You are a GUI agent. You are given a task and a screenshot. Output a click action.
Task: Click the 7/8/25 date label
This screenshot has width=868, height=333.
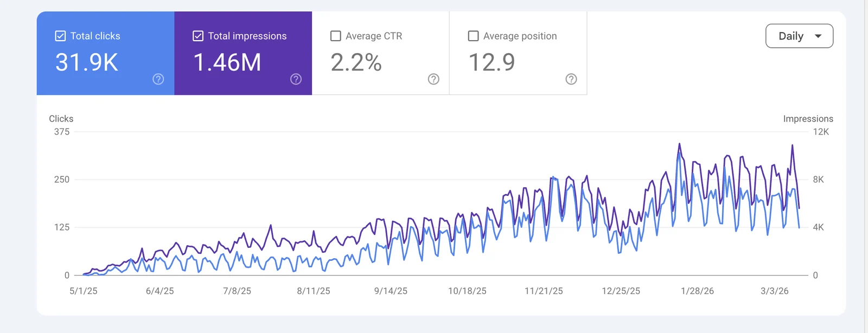[x=237, y=291]
